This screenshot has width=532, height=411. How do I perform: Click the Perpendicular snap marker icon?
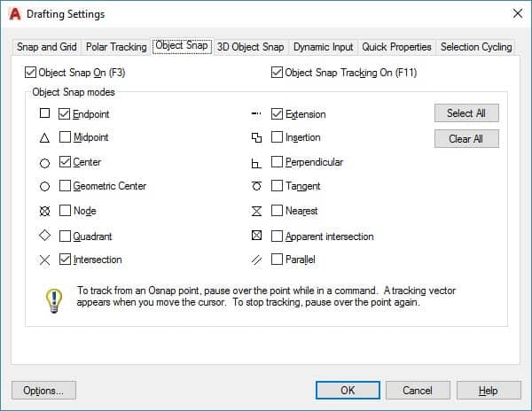pos(256,163)
